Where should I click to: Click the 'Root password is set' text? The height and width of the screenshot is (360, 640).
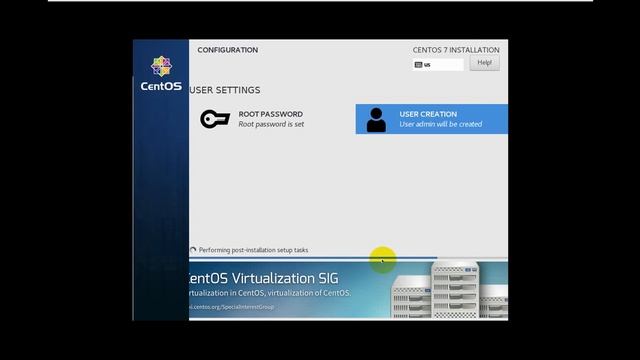271,124
